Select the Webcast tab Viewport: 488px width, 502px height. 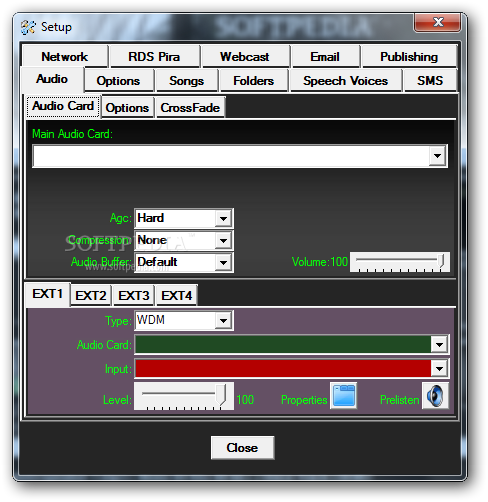pos(245,56)
